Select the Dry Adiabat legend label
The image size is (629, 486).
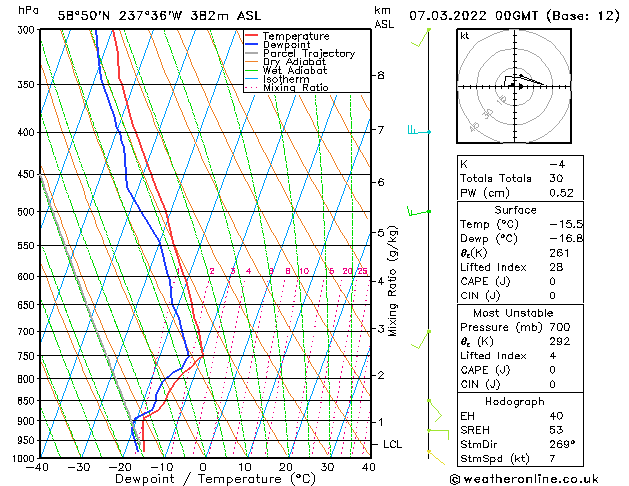[294, 62]
